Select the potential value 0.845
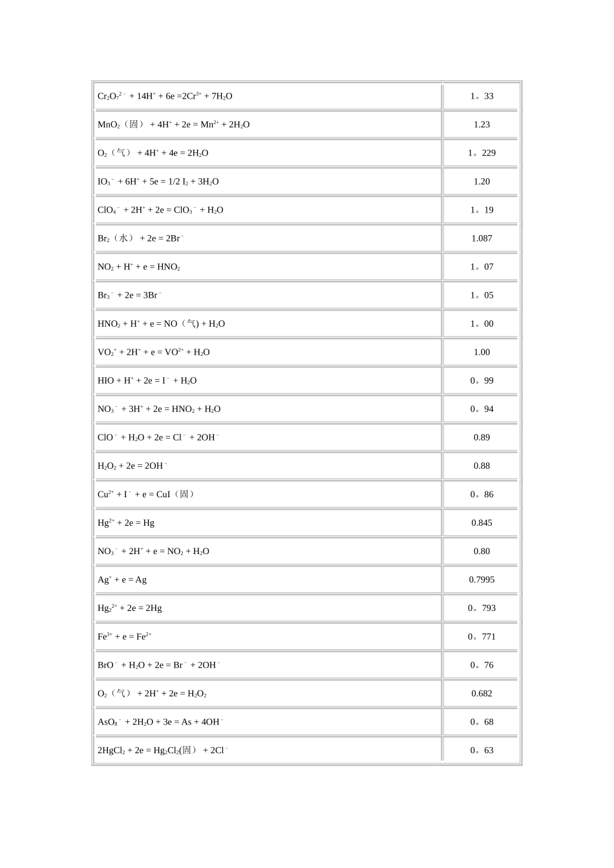The height and width of the screenshot is (868, 614). 482,522
